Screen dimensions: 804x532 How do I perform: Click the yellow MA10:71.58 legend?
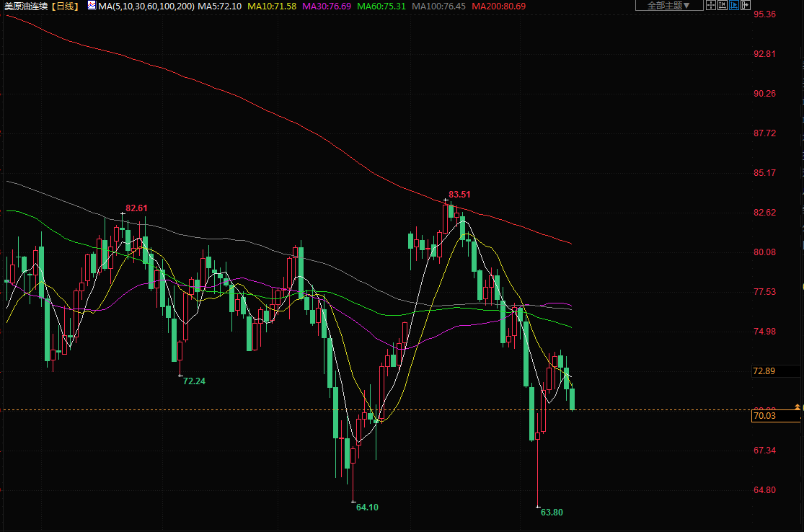click(x=271, y=6)
